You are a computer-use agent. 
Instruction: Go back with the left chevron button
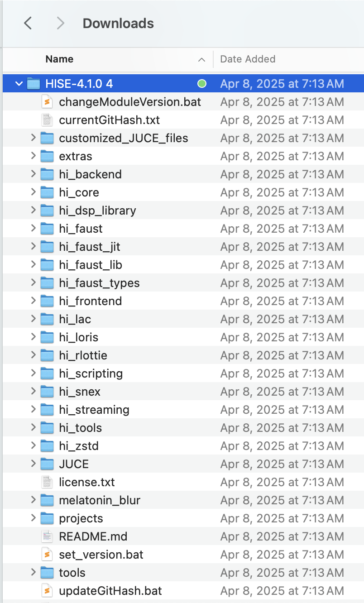[x=28, y=23]
